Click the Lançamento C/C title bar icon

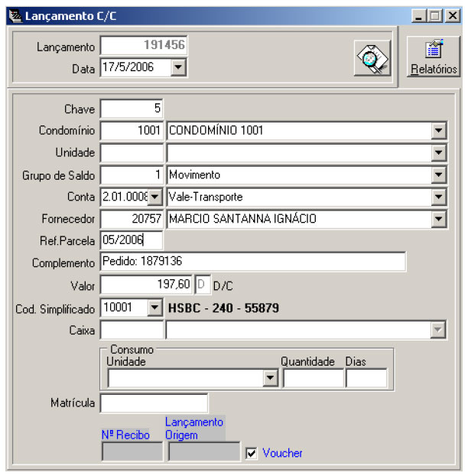(15, 15)
